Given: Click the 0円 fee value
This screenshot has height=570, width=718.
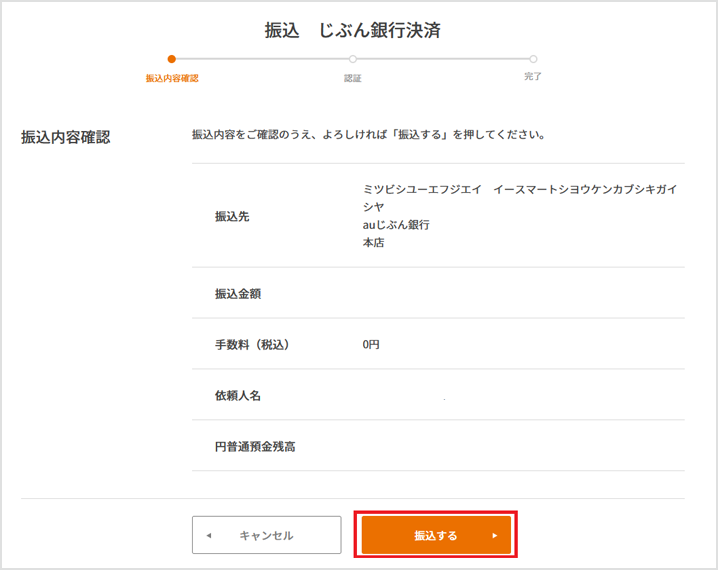Looking at the screenshot, I should (371, 344).
